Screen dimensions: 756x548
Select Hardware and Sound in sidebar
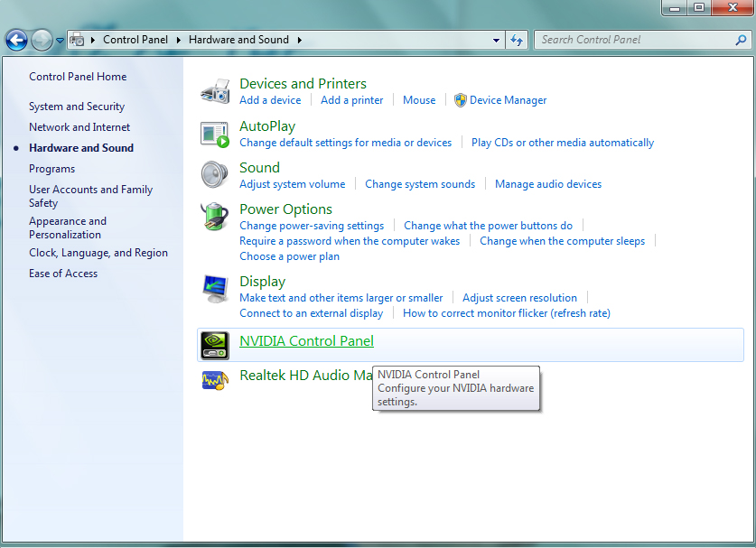coord(81,148)
